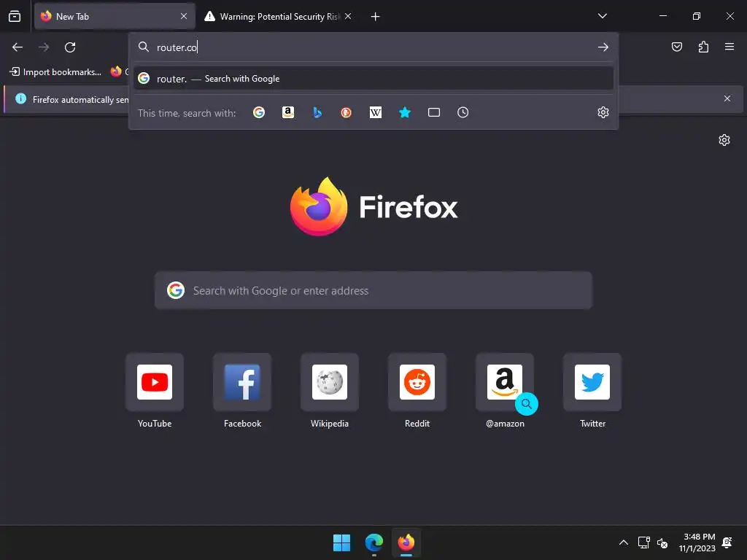This screenshot has height=560, width=747.
Task: Click Import bookmarks... in bookmarks toolbar
Action: pos(55,72)
